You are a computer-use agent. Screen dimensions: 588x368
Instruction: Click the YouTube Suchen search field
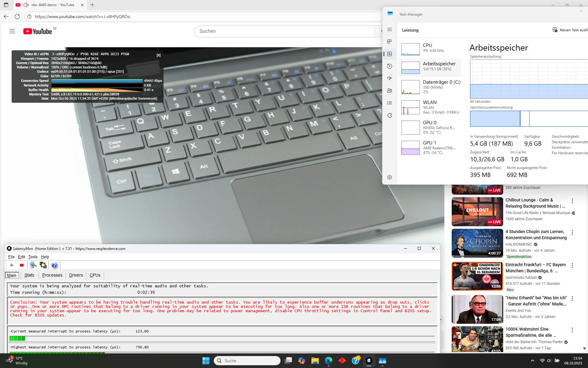284,31
